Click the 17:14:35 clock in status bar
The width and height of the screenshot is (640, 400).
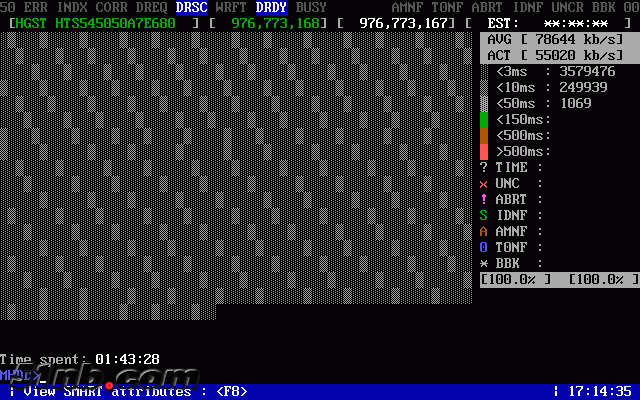point(598,392)
